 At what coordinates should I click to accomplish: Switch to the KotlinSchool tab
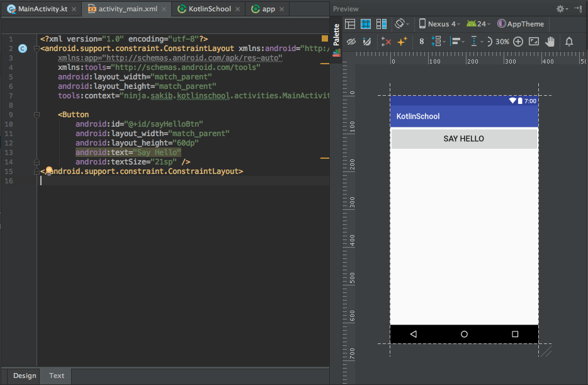point(209,9)
